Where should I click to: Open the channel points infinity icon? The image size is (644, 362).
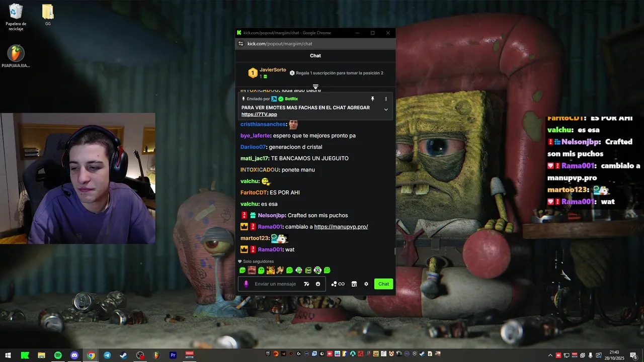[338, 284]
